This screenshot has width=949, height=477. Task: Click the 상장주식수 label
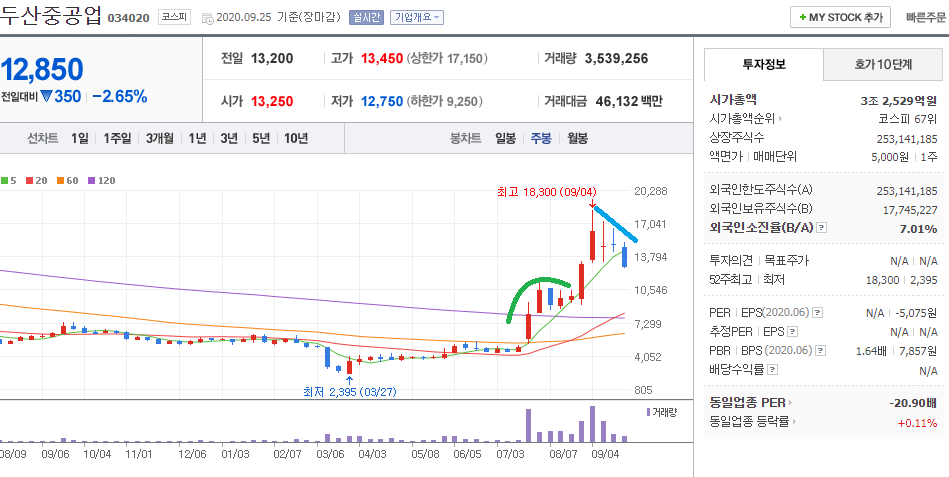pyautogui.click(x=737, y=137)
